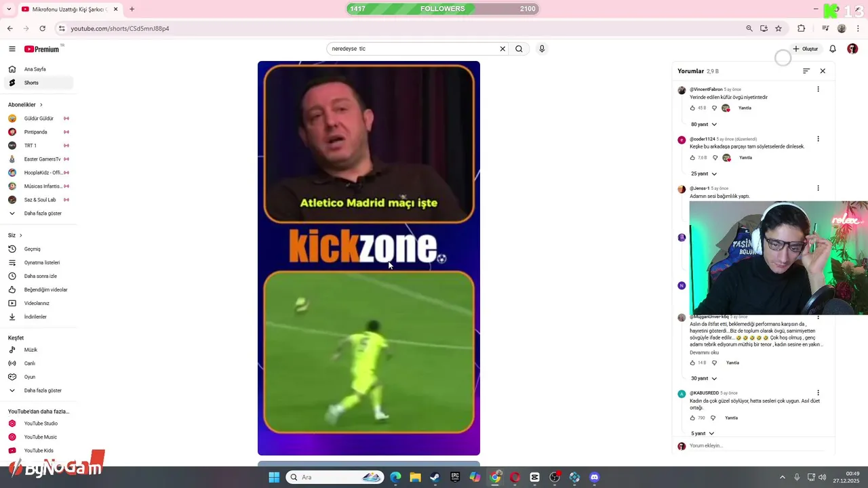Clear the search box text with X
The height and width of the screenshot is (488, 868).
pos(502,49)
